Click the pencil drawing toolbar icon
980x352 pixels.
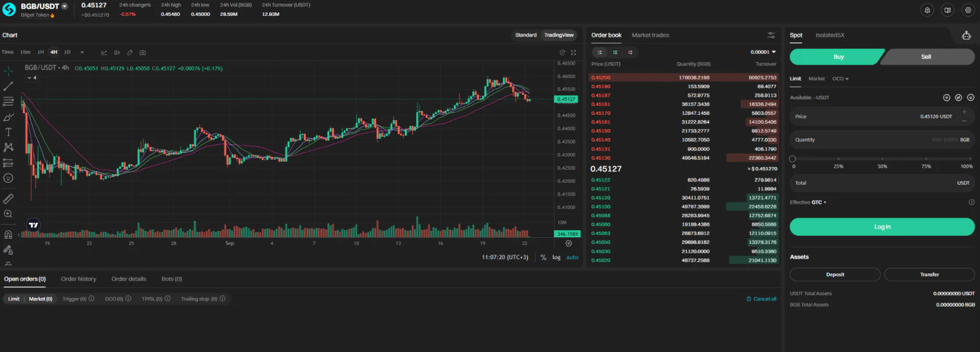(x=130, y=53)
